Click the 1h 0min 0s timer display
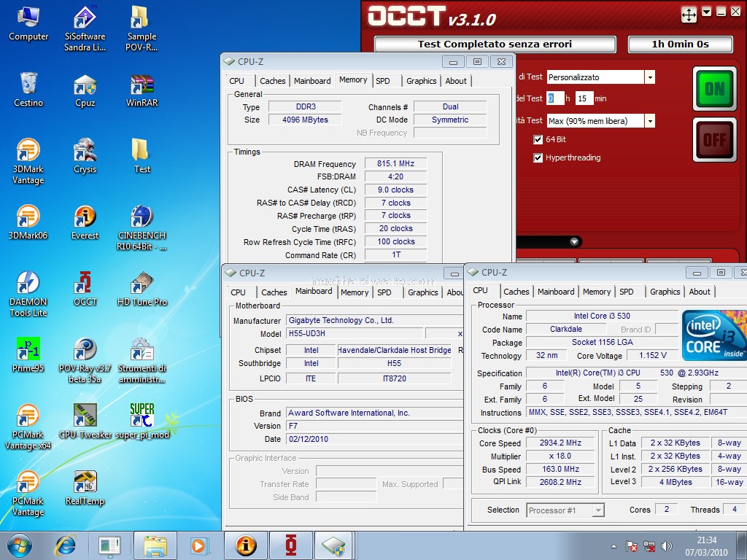Viewport: 747px width, 560px height. pyautogui.click(x=681, y=44)
